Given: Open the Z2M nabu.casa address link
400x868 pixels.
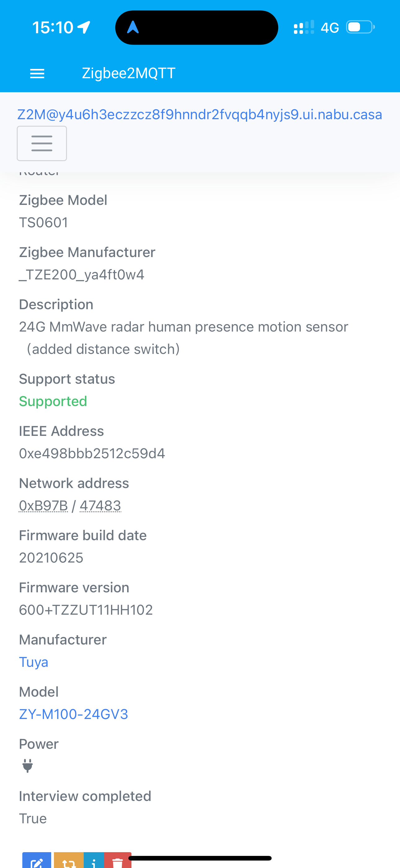Looking at the screenshot, I should [x=200, y=115].
